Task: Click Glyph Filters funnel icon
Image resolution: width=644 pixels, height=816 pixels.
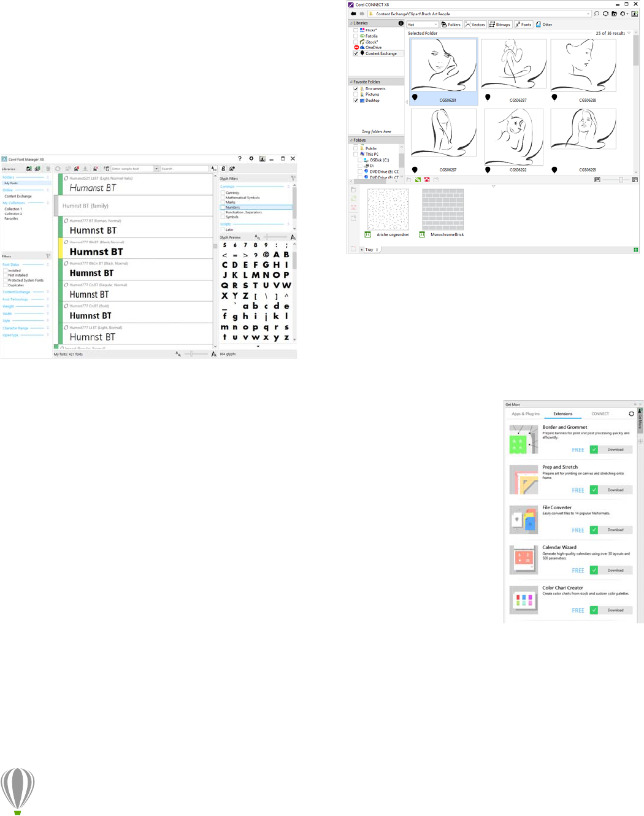Action: [x=293, y=179]
